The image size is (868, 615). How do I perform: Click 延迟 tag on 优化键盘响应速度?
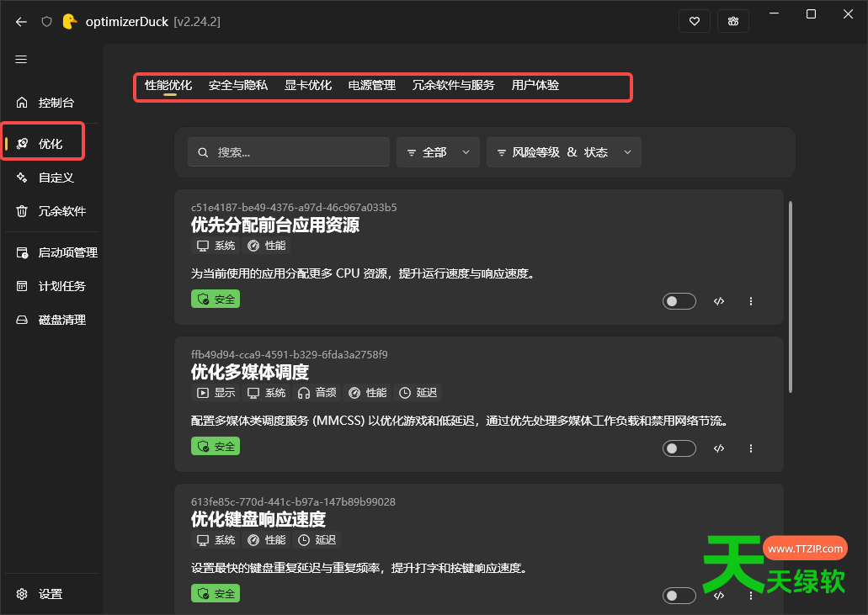point(317,540)
